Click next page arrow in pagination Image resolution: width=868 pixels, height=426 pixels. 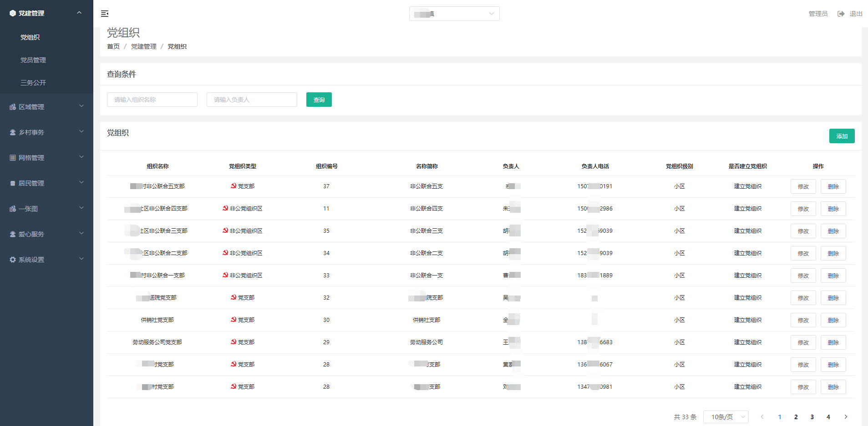pos(846,417)
